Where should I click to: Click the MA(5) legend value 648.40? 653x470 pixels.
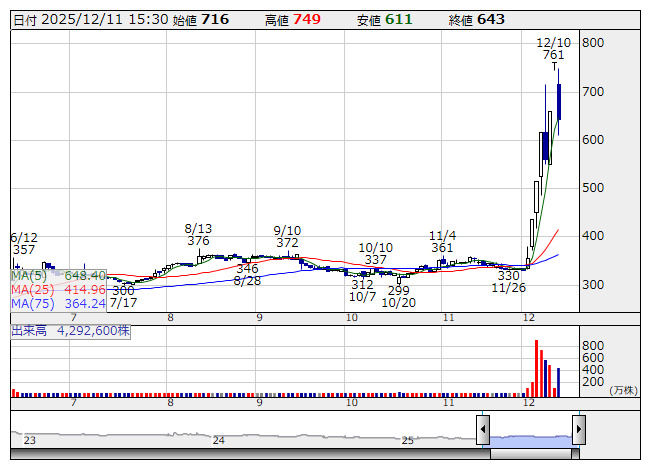[83, 275]
